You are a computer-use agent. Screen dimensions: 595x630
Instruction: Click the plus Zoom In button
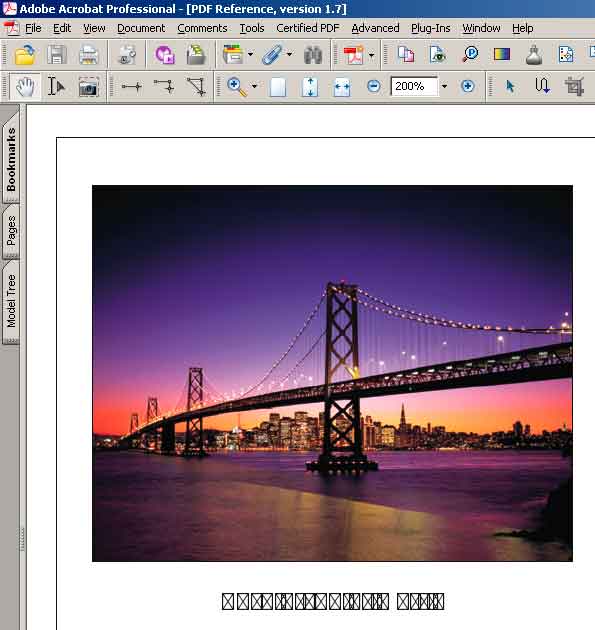pyautogui.click(x=467, y=86)
